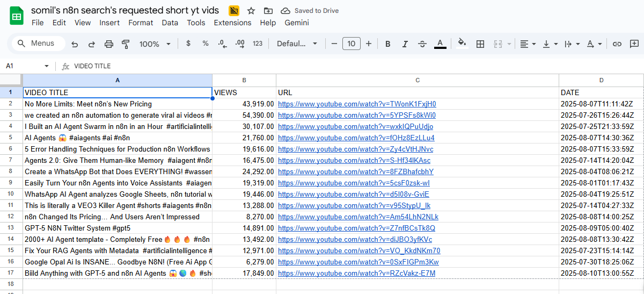Decrease font size with the minus button

click(334, 44)
